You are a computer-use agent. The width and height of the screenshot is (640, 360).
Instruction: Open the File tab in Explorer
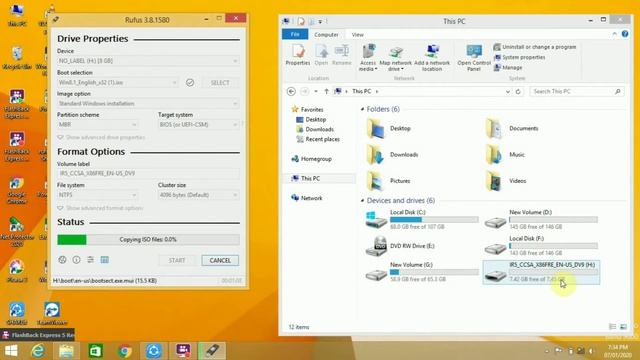coord(295,34)
